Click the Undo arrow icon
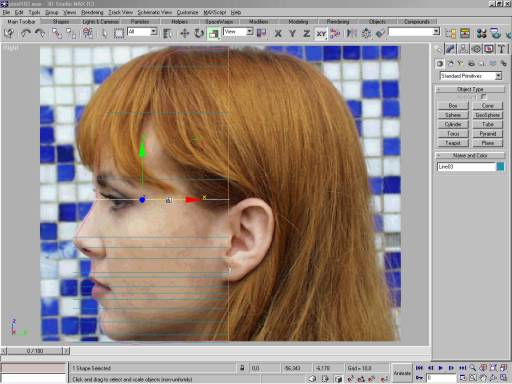The height and width of the screenshot is (384, 512). coord(26,33)
